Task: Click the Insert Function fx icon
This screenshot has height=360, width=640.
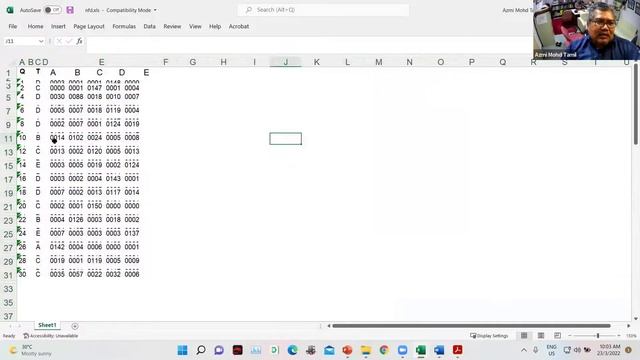Action: pyautogui.click(x=79, y=41)
